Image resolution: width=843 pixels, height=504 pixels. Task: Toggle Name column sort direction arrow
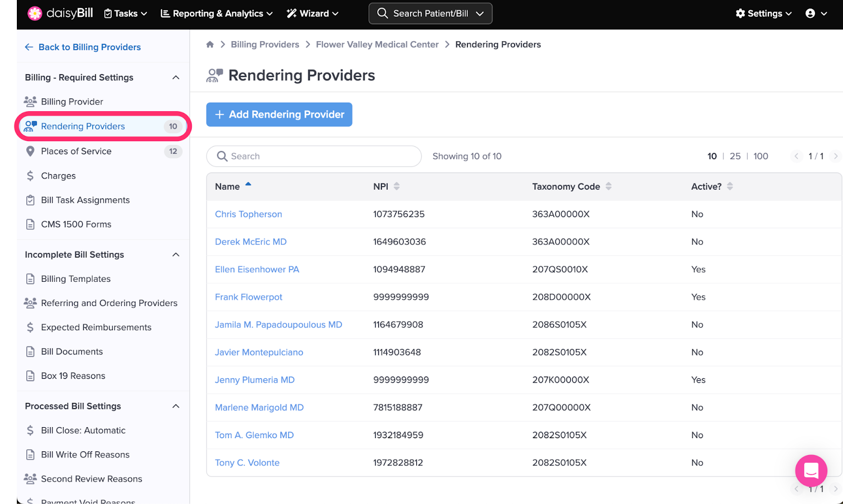point(248,185)
